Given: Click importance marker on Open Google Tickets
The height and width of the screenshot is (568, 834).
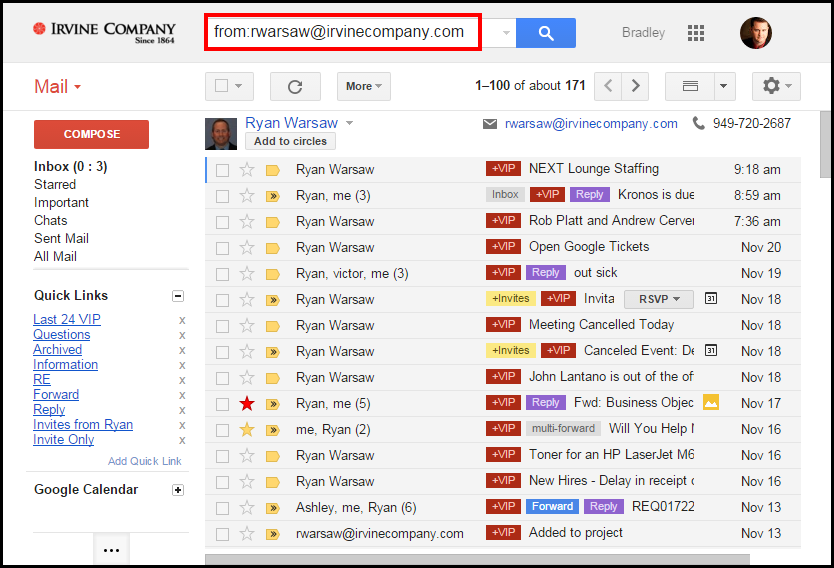Looking at the screenshot, I should tap(273, 248).
